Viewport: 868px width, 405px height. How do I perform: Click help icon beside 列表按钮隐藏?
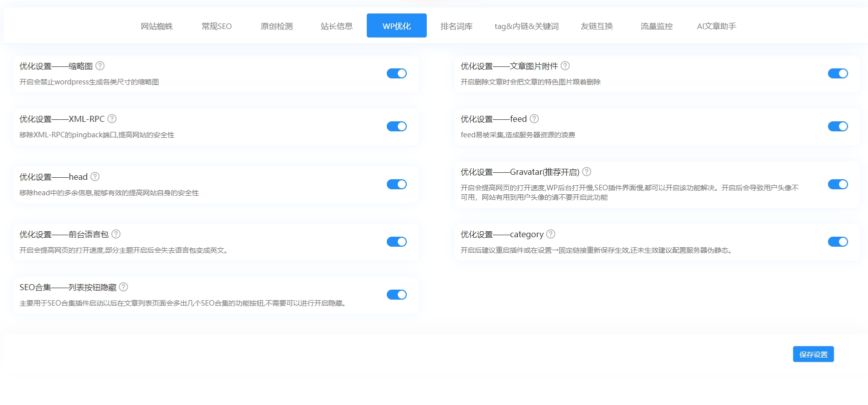(x=123, y=287)
